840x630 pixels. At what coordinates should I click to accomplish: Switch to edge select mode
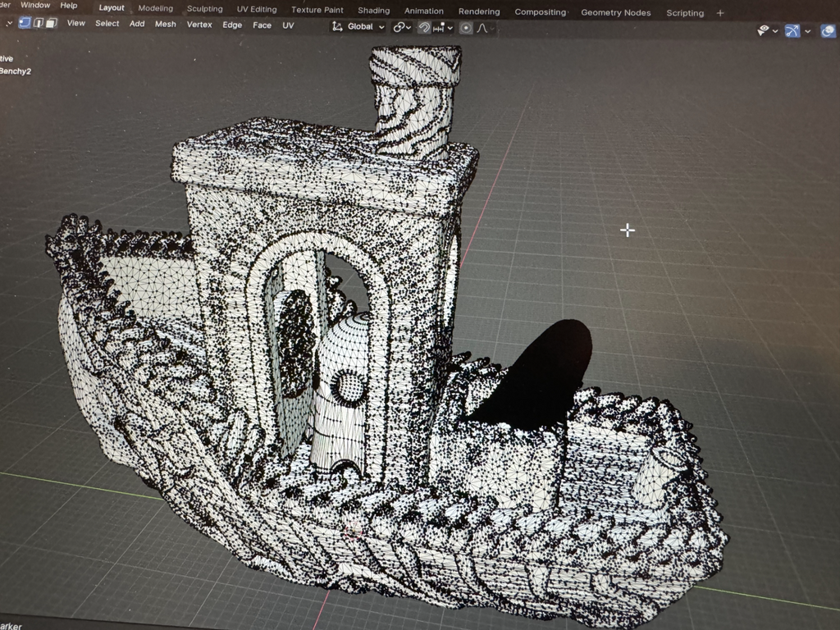pos(39,23)
